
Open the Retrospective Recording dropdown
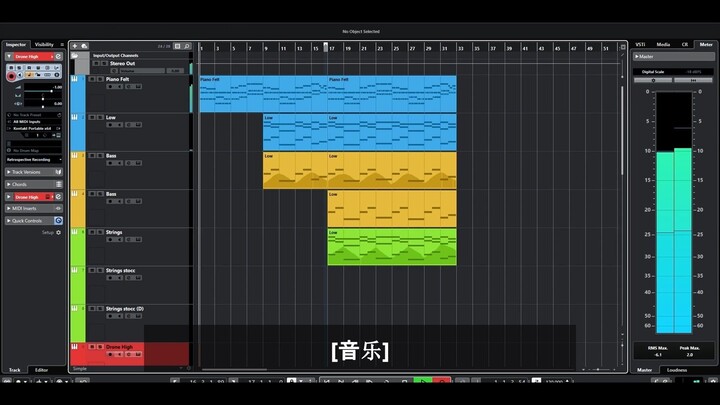(x=34, y=160)
